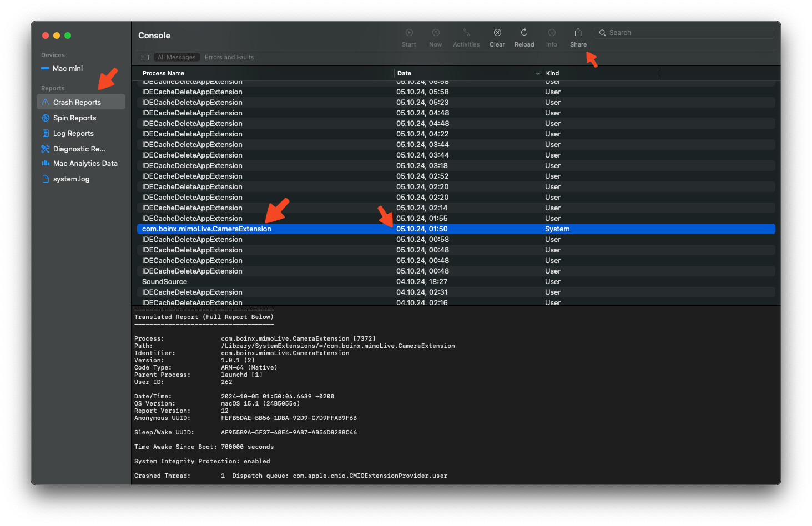This screenshot has height=526, width=812.
Task: Click the date 04.10.24, 18:27
Action: (422, 282)
